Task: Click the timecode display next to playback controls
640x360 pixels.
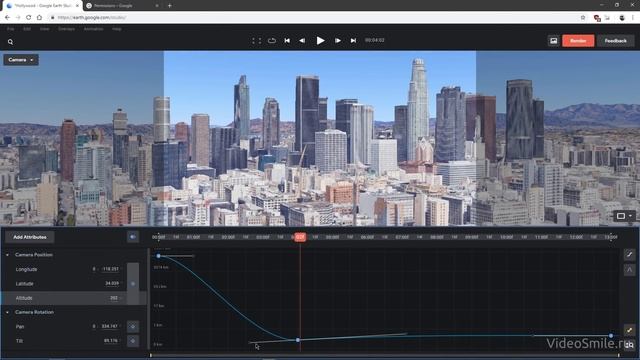Action: 374,40
